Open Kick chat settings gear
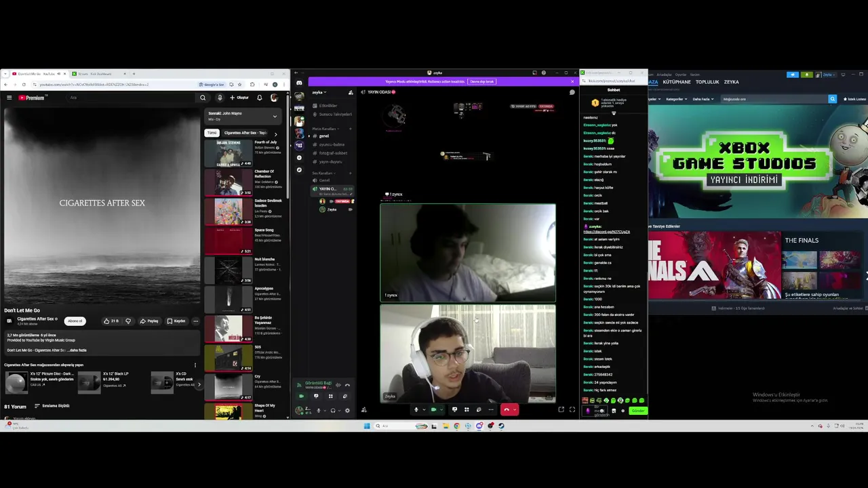The height and width of the screenshot is (488, 868). coord(623,411)
